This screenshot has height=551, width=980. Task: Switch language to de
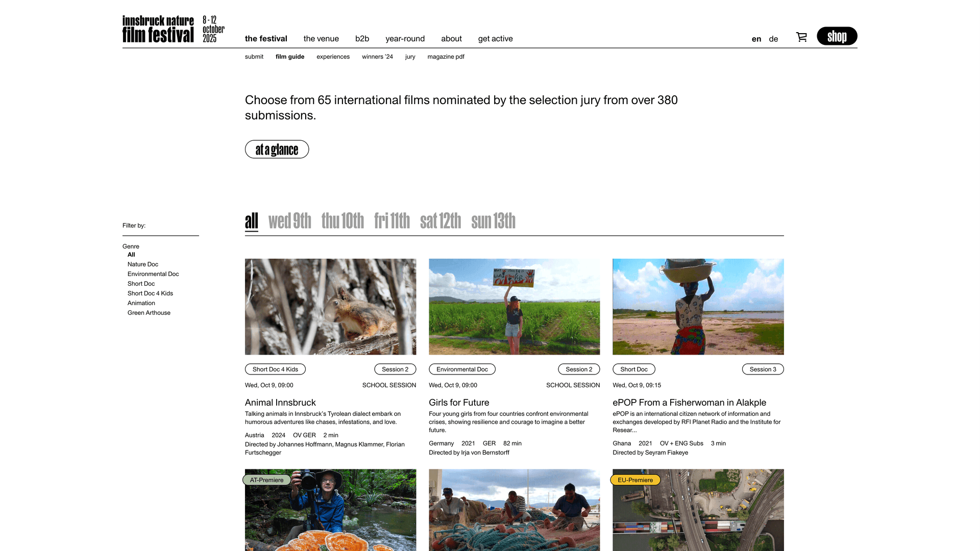(773, 39)
